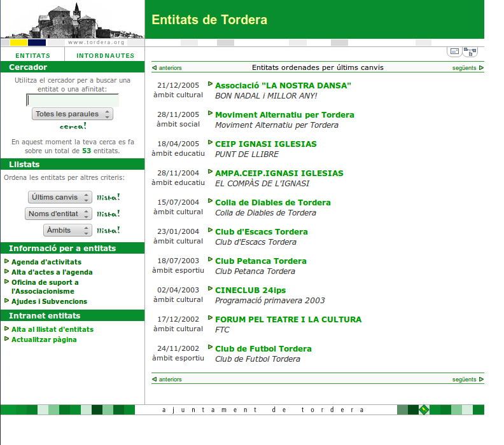
Task: Click the arrow beside Oficina de suport
Action: click(6, 282)
